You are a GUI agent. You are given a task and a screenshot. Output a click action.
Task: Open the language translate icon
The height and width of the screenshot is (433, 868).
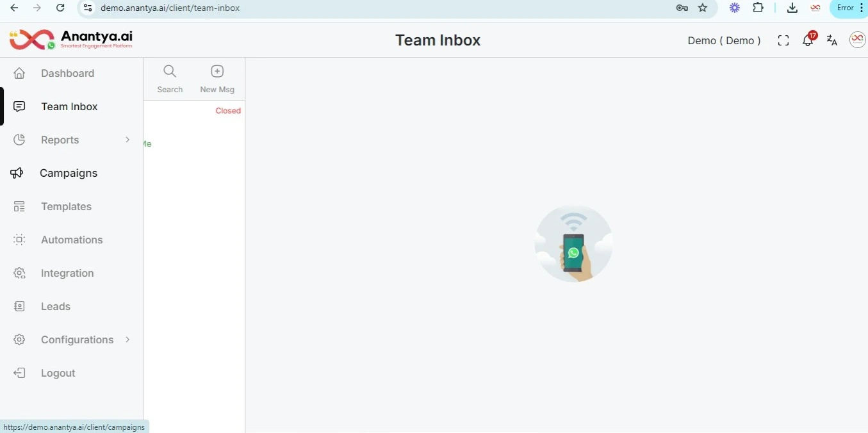832,40
